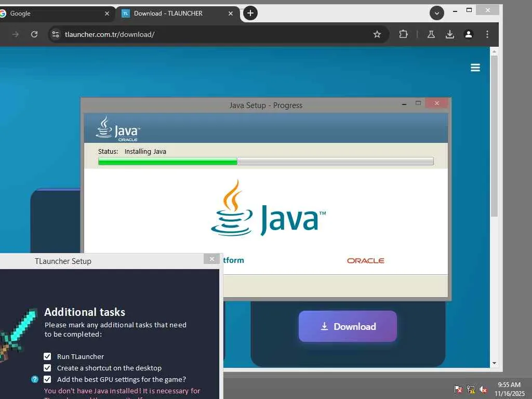Open the website hamburger menu

475,68
